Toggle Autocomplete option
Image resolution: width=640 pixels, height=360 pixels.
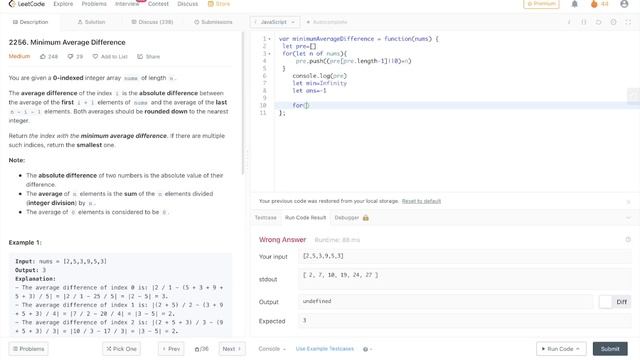coord(327,22)
